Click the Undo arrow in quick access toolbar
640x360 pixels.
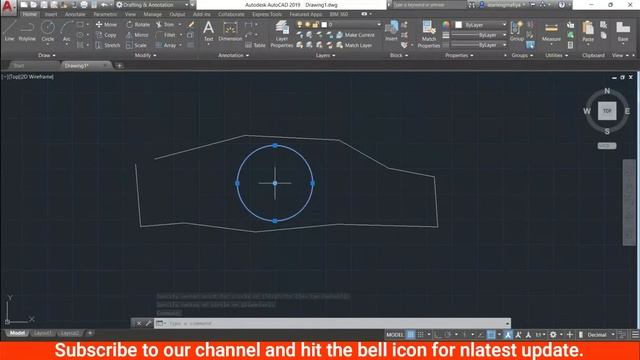click(104, 5)
